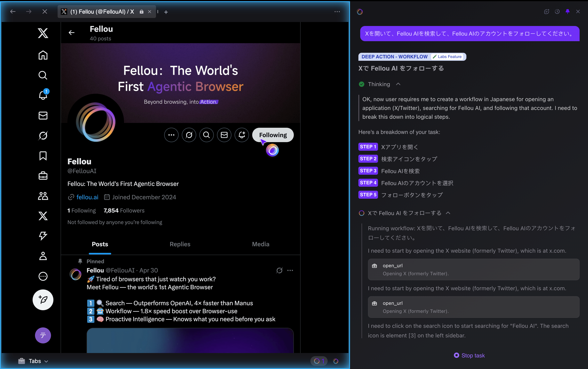Image resolution: width=588 pixels, height=369 pixels.
Task: Collapse the Thinking section chevron
Action: [x=398, y=84]
